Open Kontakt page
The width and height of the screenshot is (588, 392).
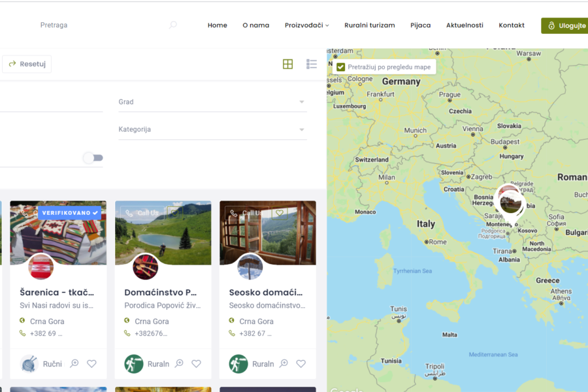coord(512,25)
